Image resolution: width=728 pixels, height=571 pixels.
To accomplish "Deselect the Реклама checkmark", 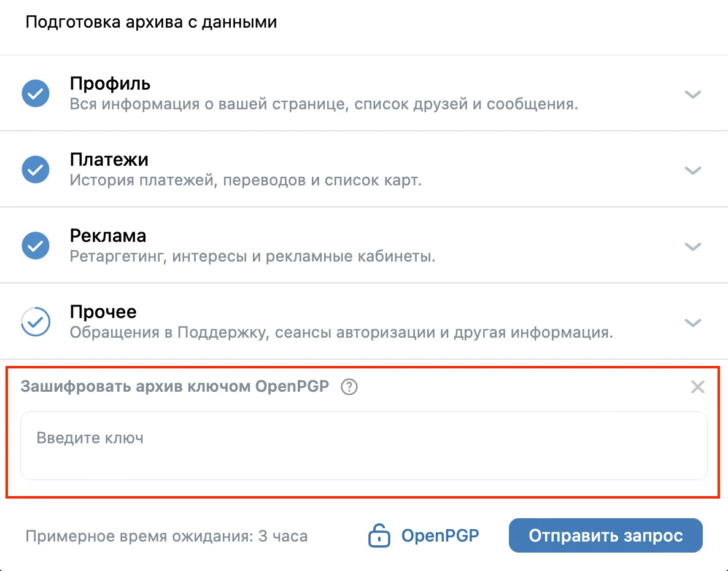I will click(36, 246).
